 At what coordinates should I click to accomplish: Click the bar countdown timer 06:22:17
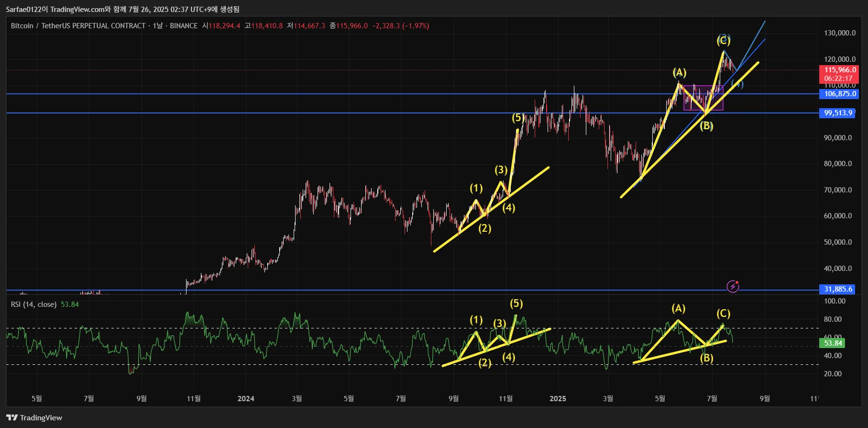pos(838,79)
